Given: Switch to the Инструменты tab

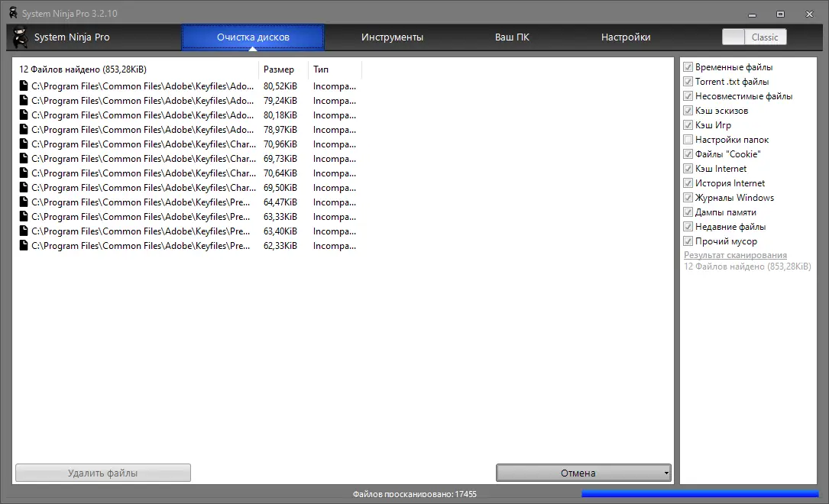Looking at the screenshot, I should (x=392, y=37).
